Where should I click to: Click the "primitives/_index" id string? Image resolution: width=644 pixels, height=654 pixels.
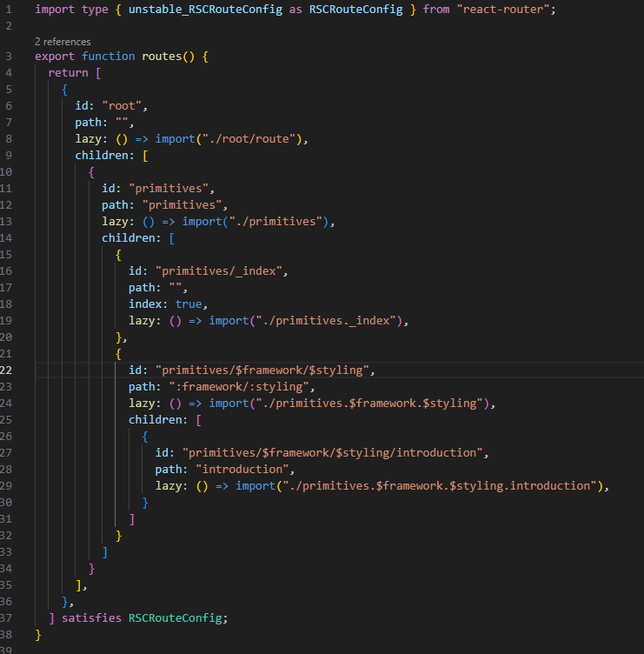coord(218,271)
